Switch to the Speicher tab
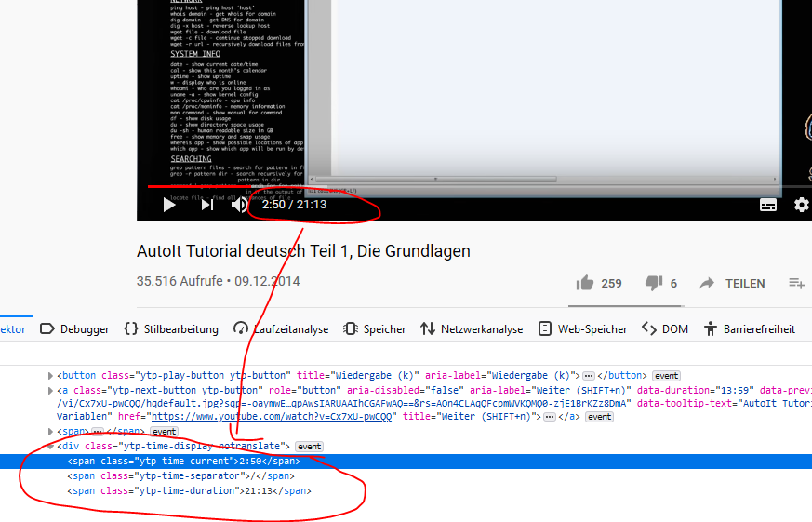Screen dimensions: 812x522 tap(375, 328)
